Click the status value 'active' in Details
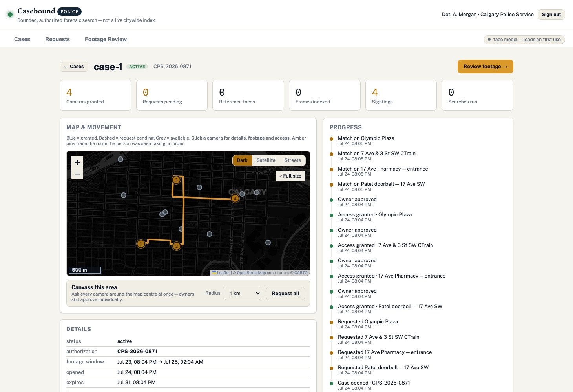 124,341
